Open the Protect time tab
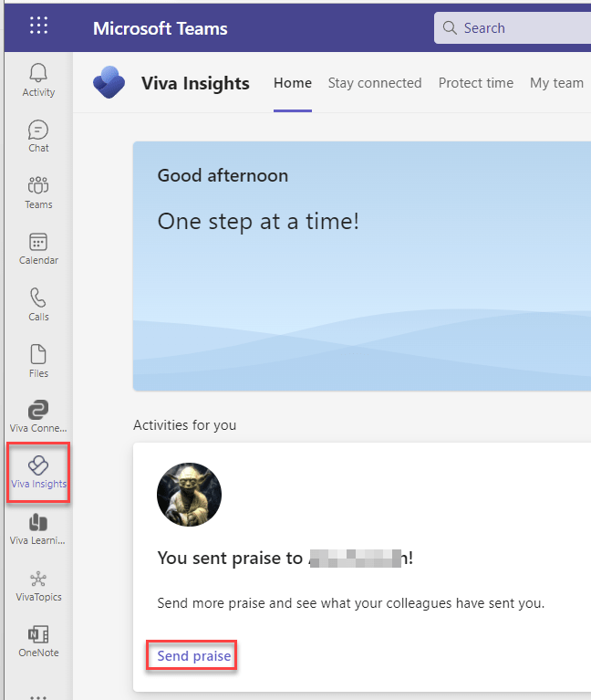The width and height of the screenshot is (591, 700). (476, 83)
